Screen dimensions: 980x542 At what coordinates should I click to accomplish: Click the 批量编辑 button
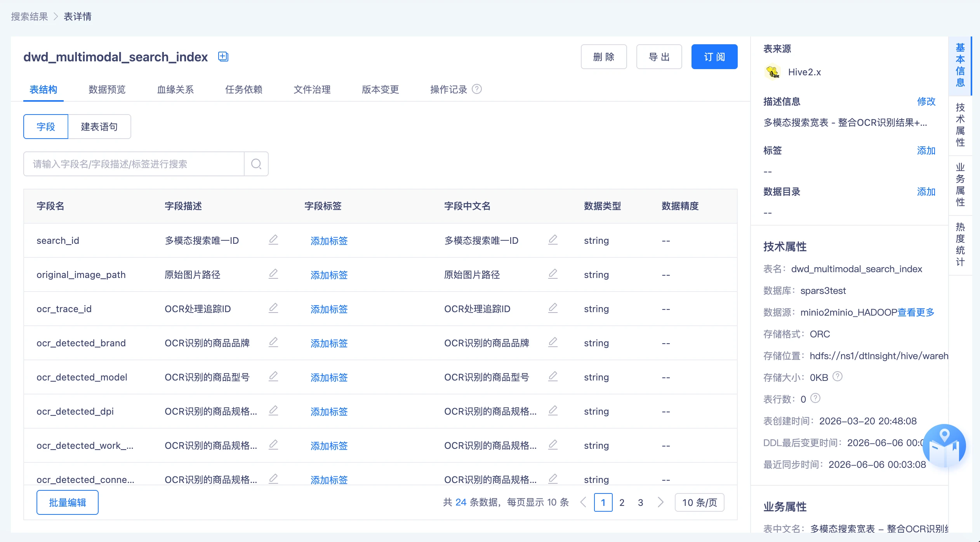tap(68, 502)
